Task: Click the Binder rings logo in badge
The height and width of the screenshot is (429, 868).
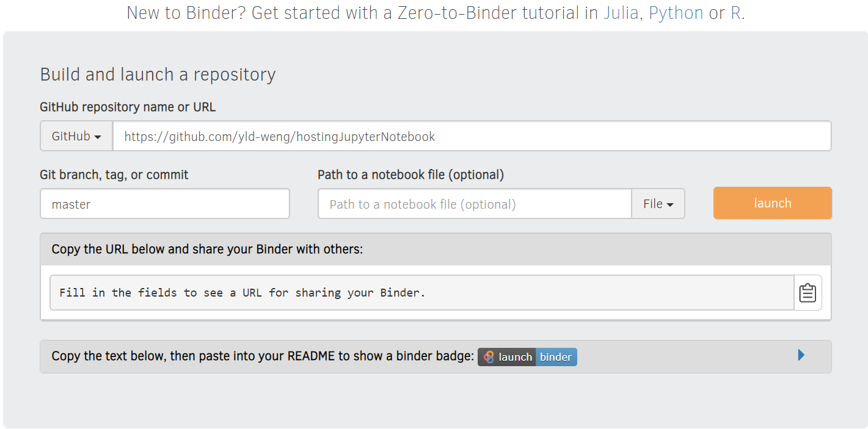Action: click(x=488, y=357)
